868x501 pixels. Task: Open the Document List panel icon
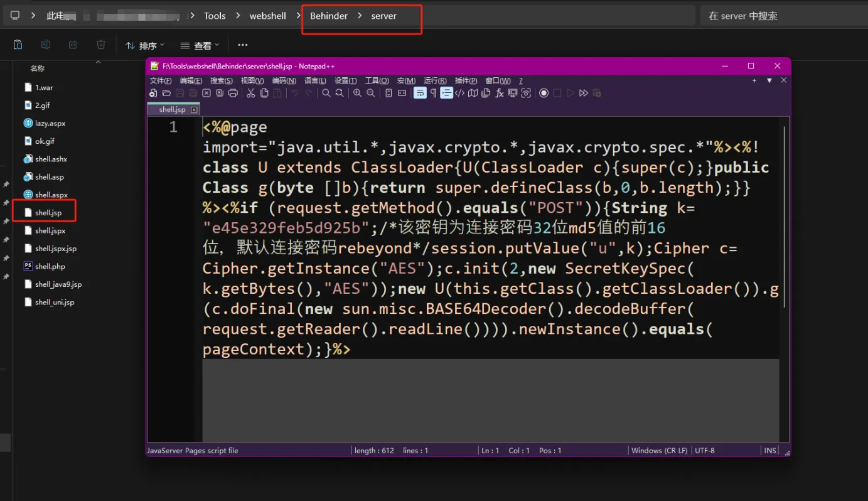pos(486,93)
